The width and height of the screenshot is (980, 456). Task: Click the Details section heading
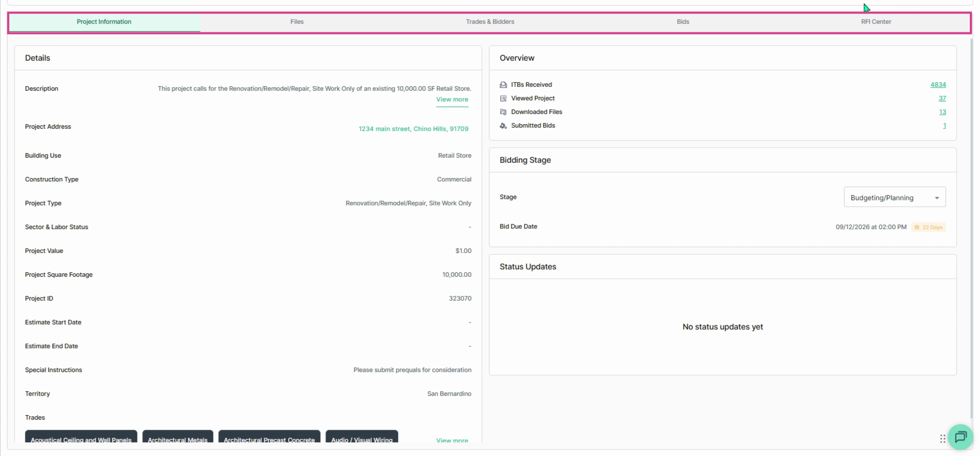click(x=37, y=58)
